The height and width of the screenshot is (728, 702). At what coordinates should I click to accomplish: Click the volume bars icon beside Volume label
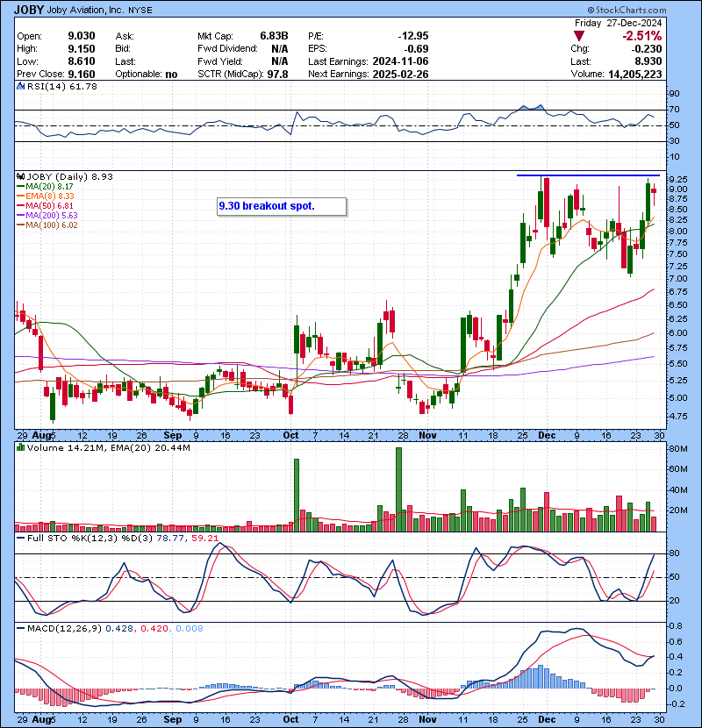tap(20, 447)
